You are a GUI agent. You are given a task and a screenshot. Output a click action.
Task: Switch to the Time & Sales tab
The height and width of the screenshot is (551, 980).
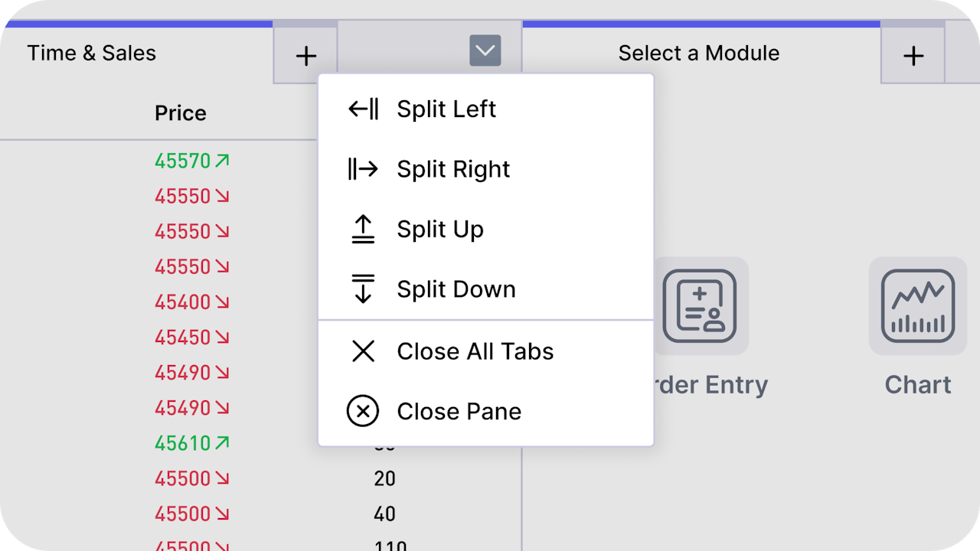tap(92, 53)
